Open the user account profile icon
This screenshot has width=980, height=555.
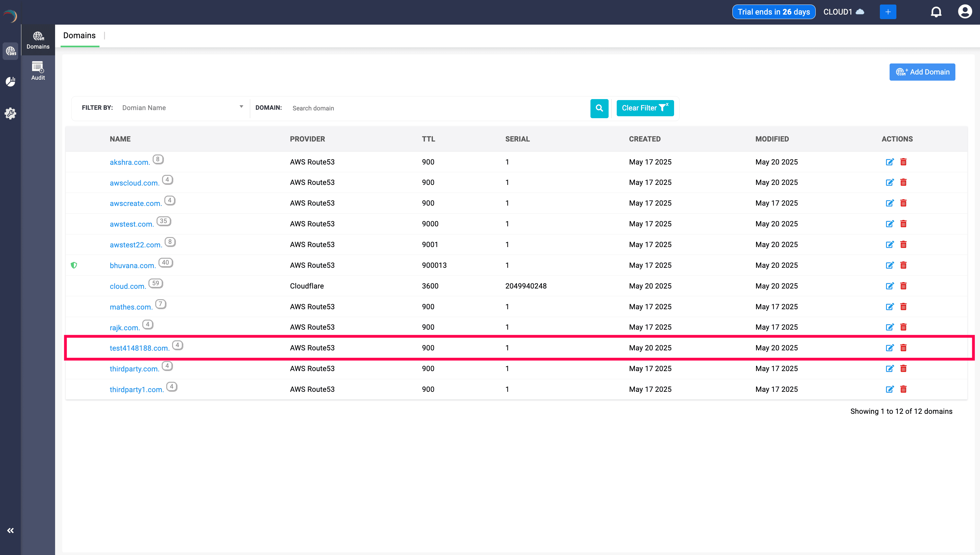tap(965, 11)
